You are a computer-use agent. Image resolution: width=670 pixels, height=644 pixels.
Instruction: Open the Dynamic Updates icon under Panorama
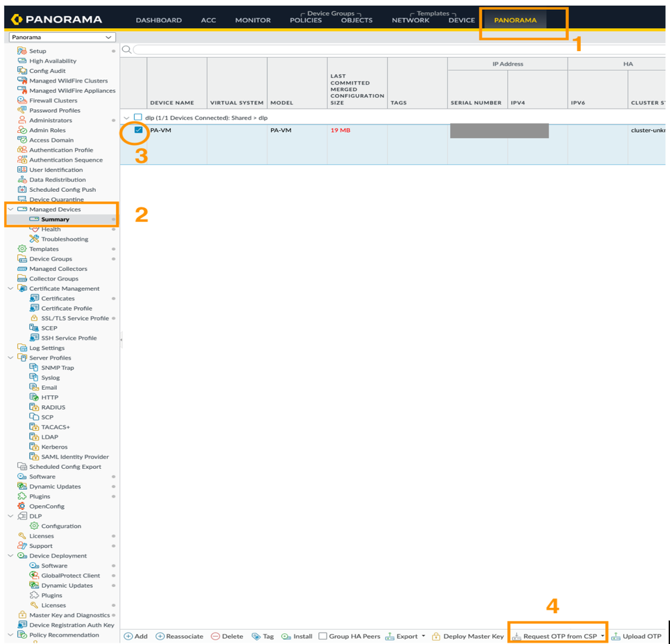coord(21,486)
